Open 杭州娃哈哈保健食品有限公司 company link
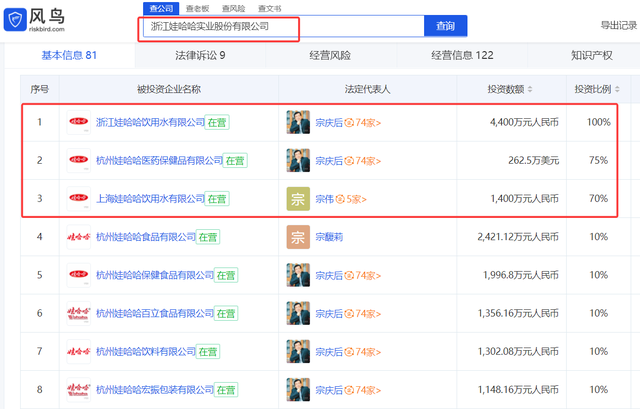The image size is (640, 409). (155, 275)
